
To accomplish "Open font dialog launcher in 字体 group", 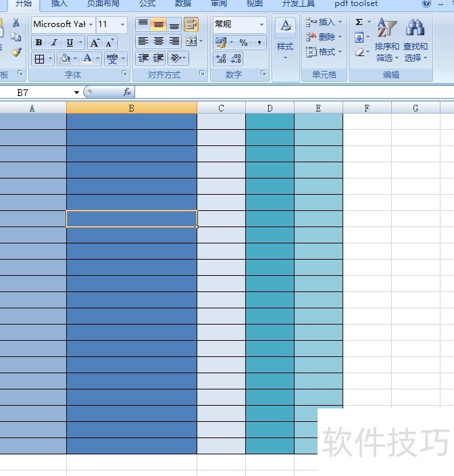I will (124, 73).
